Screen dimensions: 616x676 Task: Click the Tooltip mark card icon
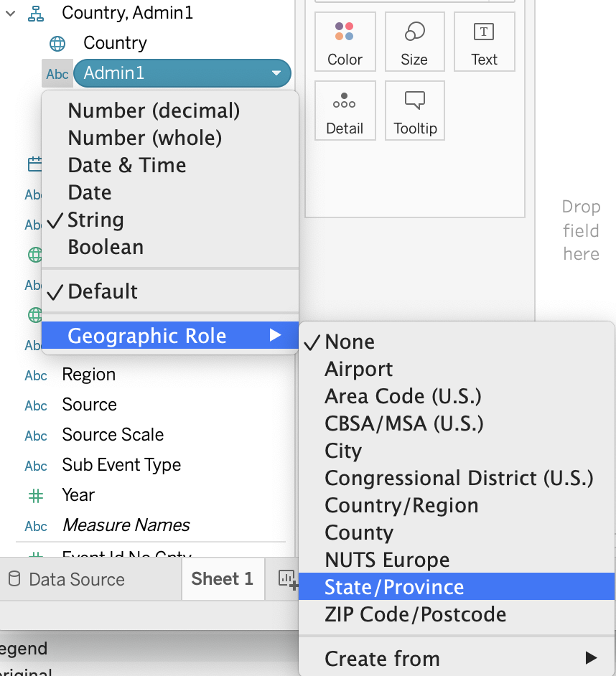pyautogui.click(x=415, y=101)
